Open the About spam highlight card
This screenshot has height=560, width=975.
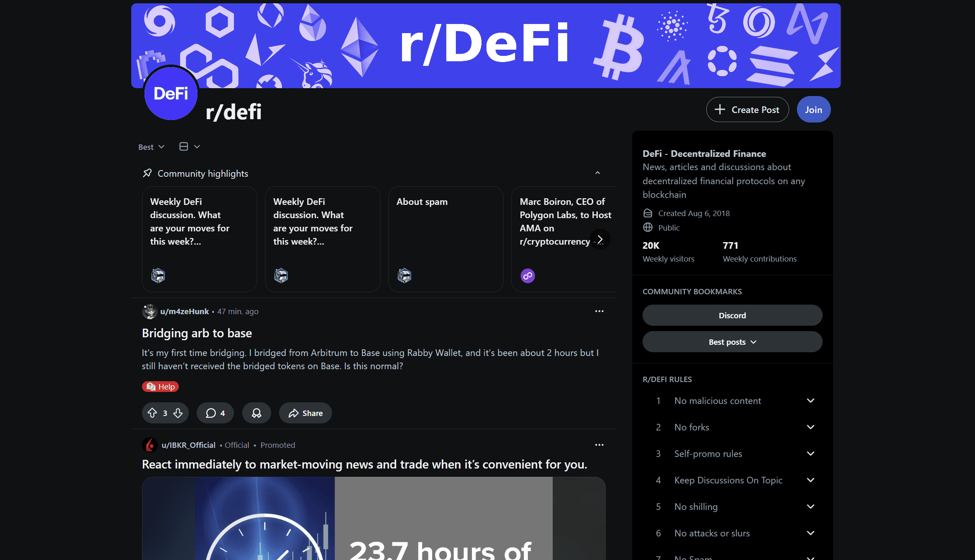(x=445, y=239)
